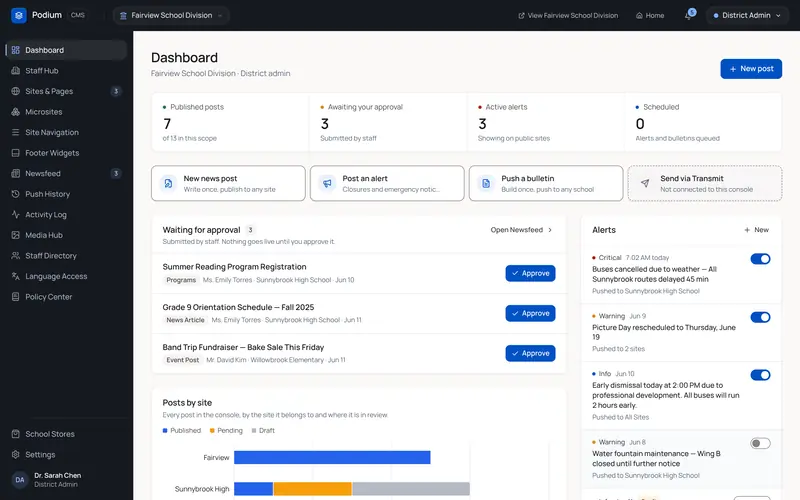Open Policy Center from sidebar
The height and width of the screenshot is (500, 800).
click(66, 296)
